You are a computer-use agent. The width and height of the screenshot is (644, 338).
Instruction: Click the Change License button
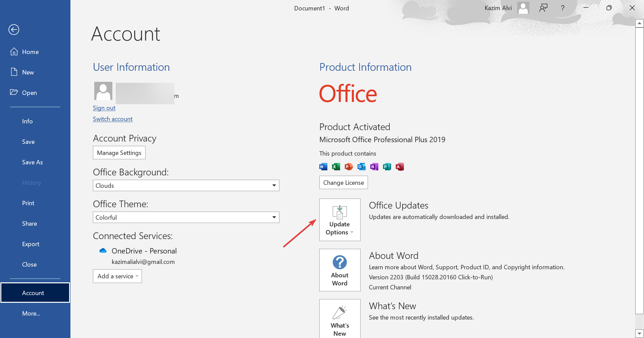point(343,182)
